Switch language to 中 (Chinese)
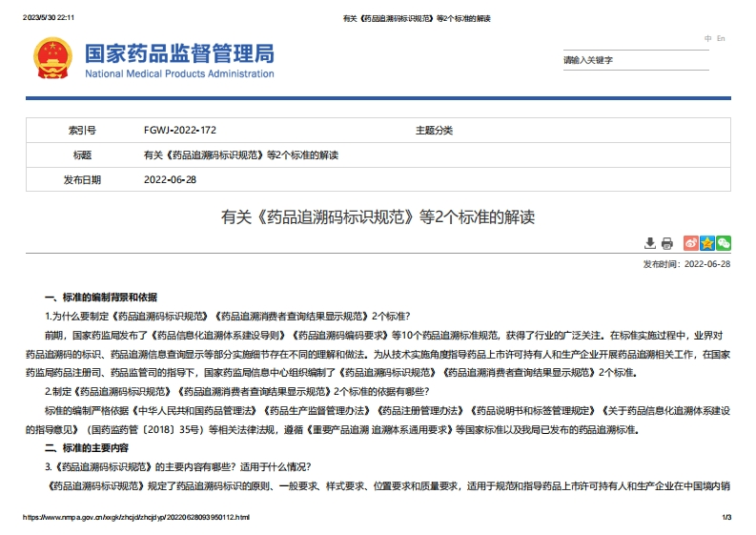 pos(708,39)
